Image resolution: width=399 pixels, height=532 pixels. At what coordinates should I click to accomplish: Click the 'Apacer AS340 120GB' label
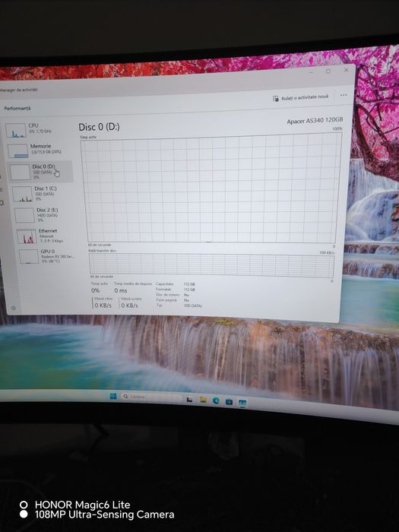coord(315,120)
